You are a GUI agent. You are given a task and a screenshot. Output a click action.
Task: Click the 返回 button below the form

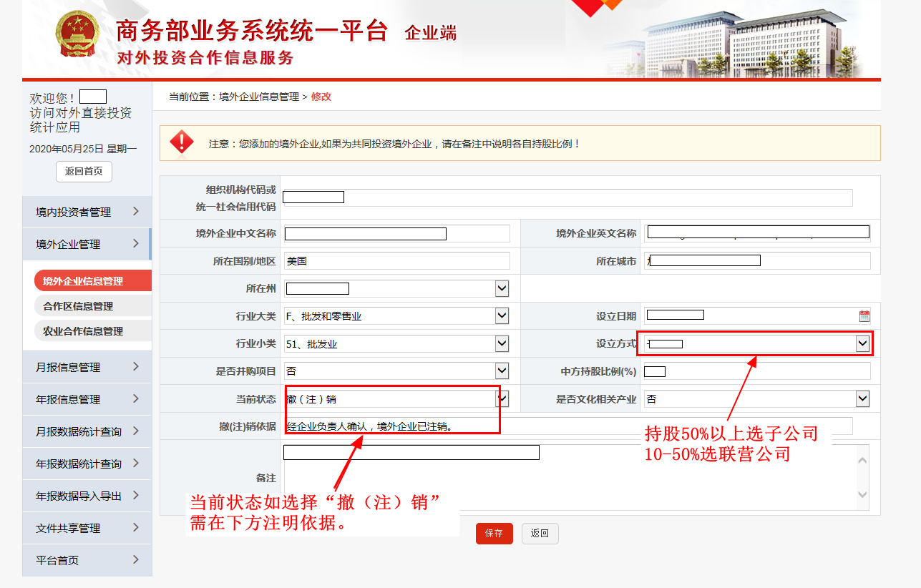(x=540, y=534)
